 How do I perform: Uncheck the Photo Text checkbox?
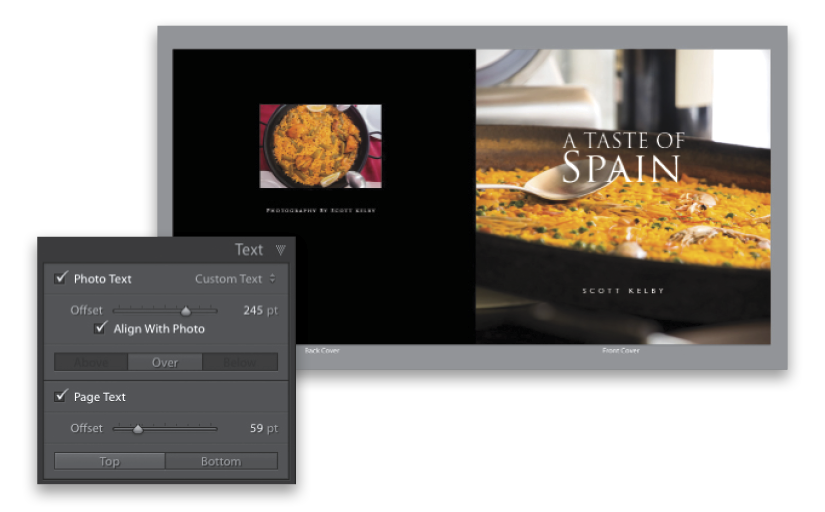pyautogui.click(x=61, y=278)
